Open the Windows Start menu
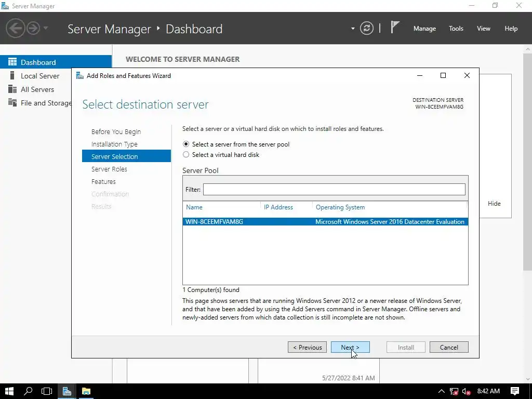The width and height of the screenshot is (532, 399). 9,391
